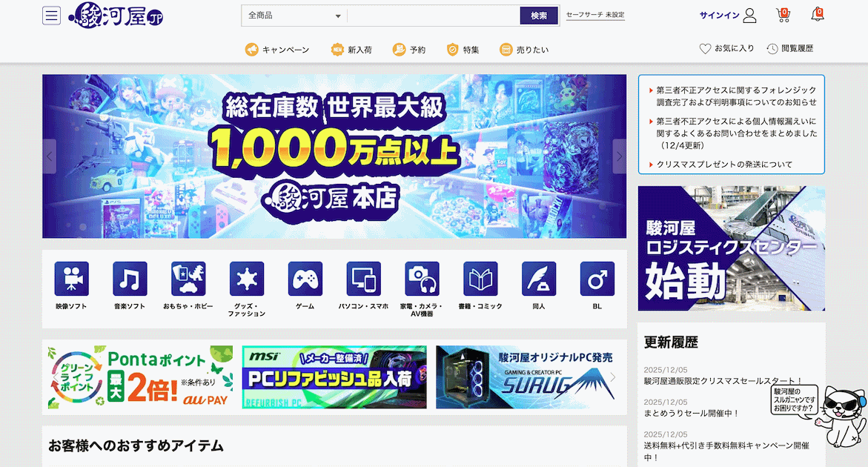Select the おもちゃ・ホビー category icon

pos(188,279)
